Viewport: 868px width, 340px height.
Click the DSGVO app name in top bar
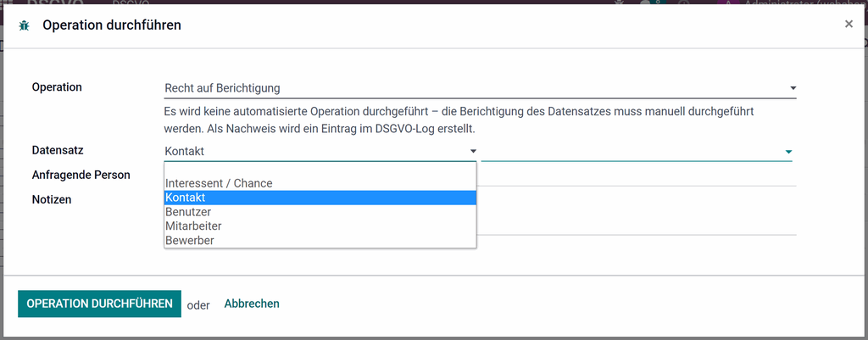54,3
